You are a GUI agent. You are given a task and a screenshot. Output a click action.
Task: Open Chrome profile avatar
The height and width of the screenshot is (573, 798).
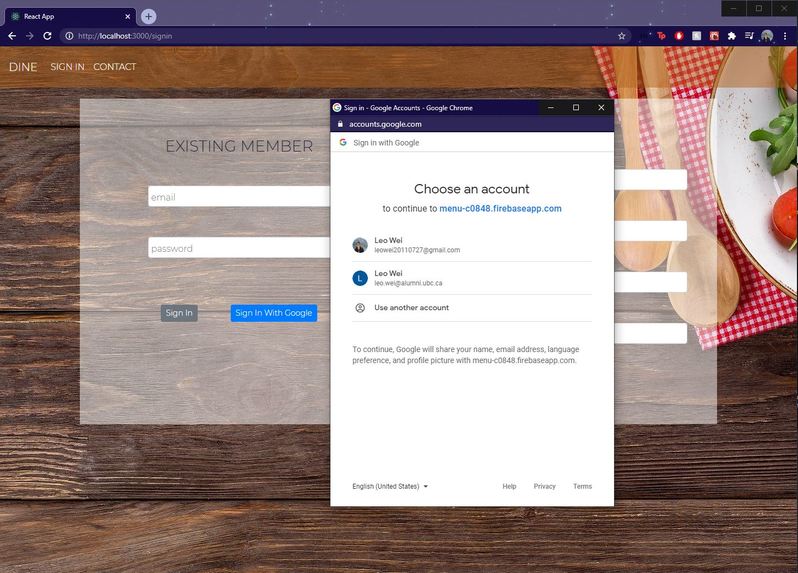(767, 36)
